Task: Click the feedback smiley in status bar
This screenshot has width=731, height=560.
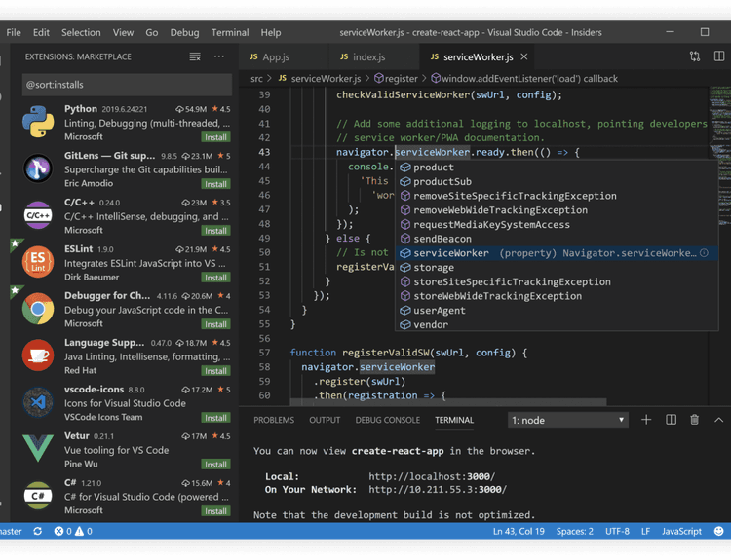Action: (719, 531)
